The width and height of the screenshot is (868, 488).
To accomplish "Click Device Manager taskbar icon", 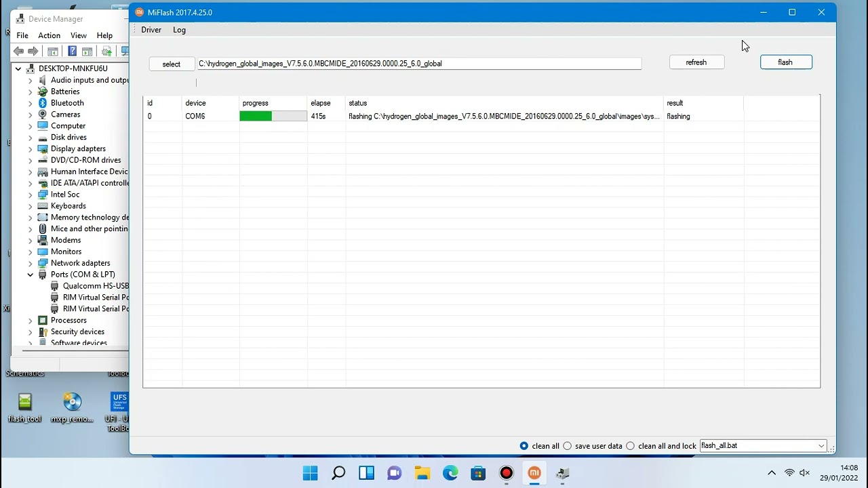I will tap(562, 473).
